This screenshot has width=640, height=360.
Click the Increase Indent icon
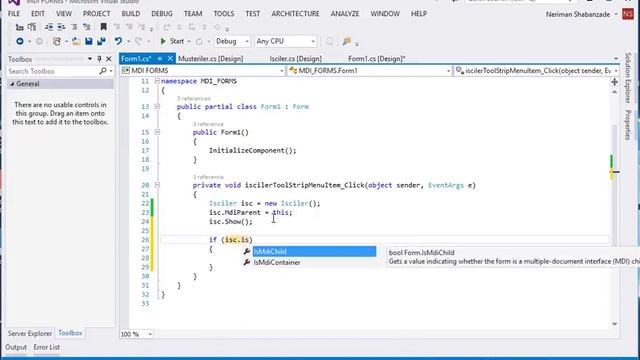pyautogui.click(x=61, y=27)
